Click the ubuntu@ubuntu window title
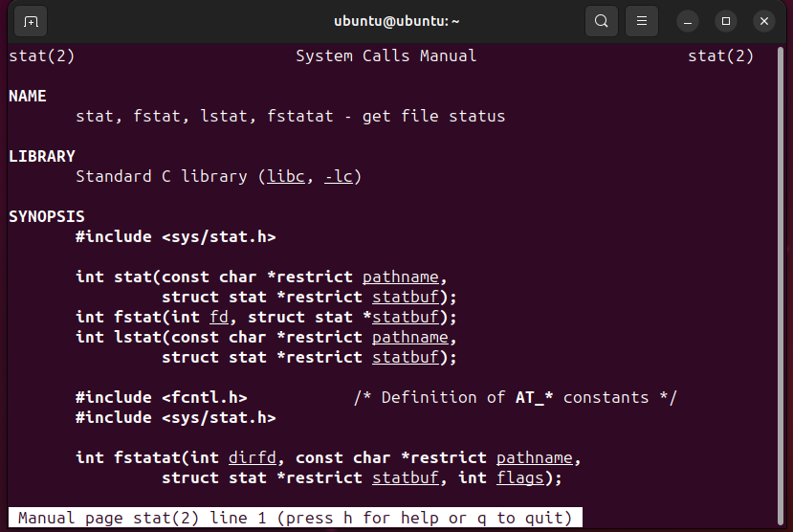The image size is (793, 532). click(x=396, y=21)
